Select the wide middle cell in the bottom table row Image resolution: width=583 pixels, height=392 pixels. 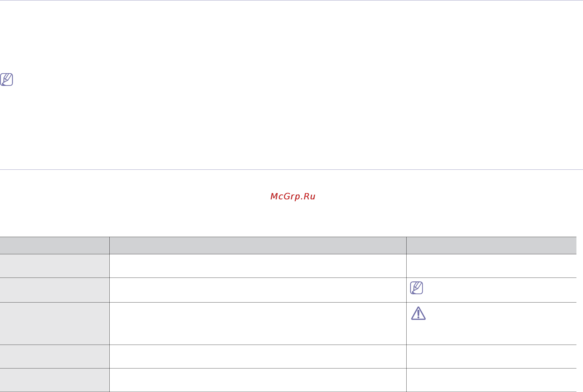(x=258, y=380)
